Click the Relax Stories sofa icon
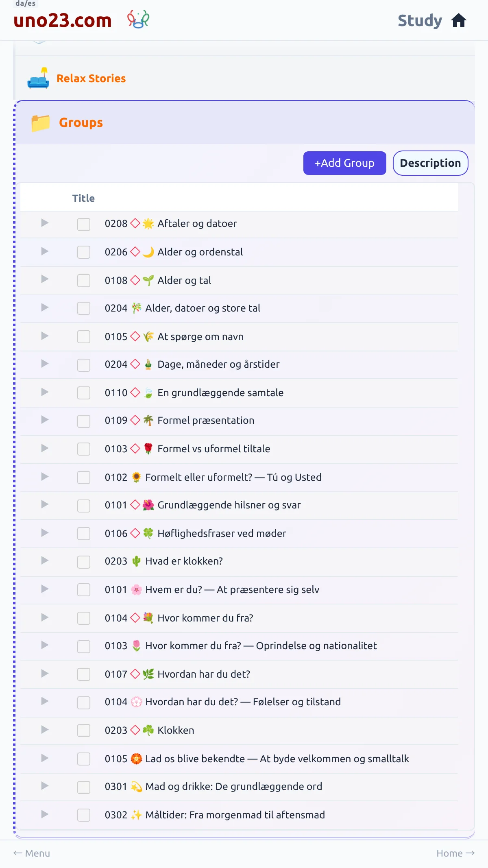 tap(38, 78)
